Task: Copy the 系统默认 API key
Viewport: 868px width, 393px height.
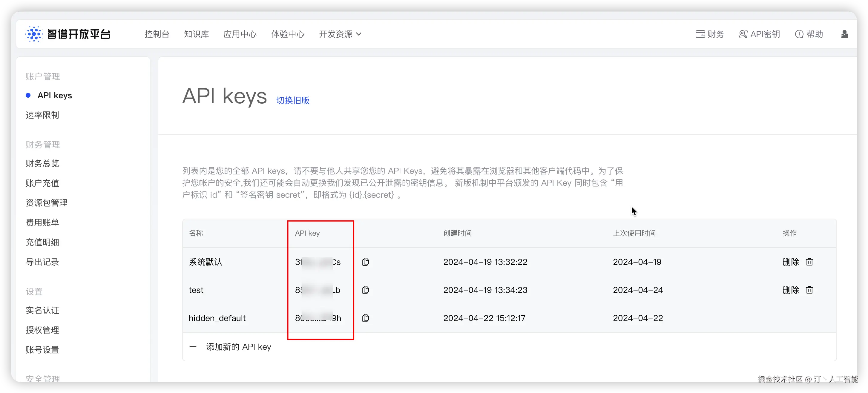Action: click(x=366, y=262)
